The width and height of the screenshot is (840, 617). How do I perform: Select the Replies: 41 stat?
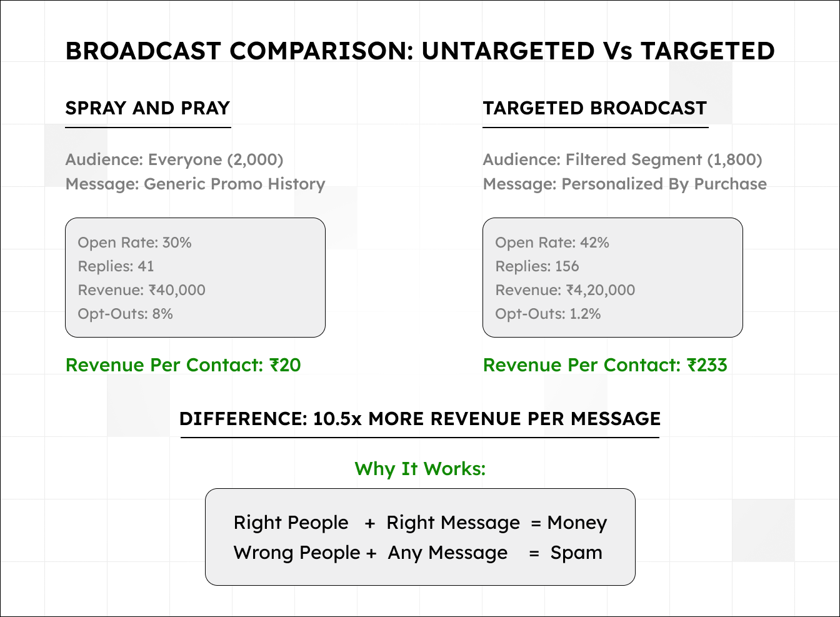click(116, 266)
